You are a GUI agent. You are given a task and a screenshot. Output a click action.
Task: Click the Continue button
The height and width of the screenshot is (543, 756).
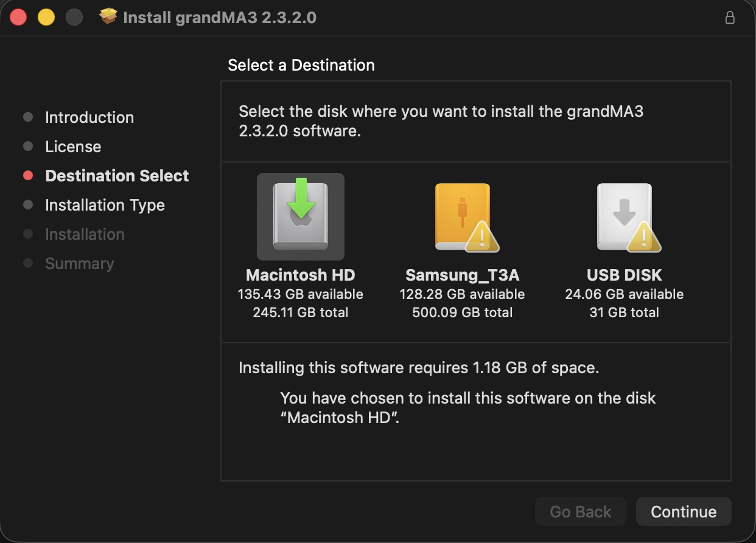(684, 512)
